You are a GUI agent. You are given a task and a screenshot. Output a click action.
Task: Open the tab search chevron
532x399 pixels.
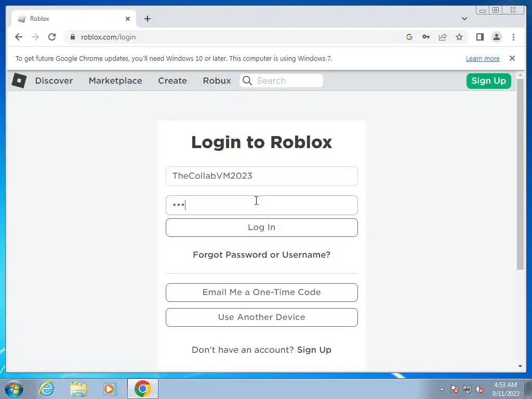[x=464, y=19]
